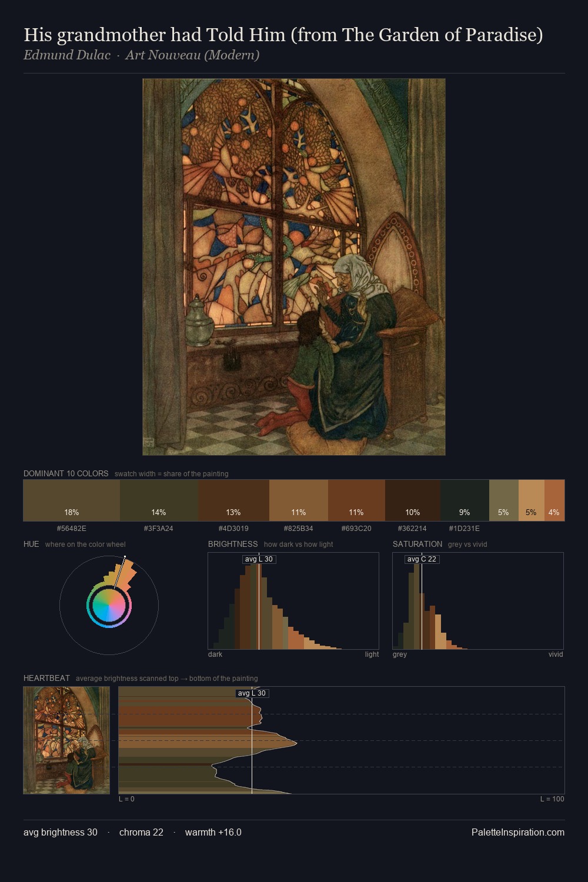Click the hex label #3F3A24

pyautogui.click(x=159, y=529)
